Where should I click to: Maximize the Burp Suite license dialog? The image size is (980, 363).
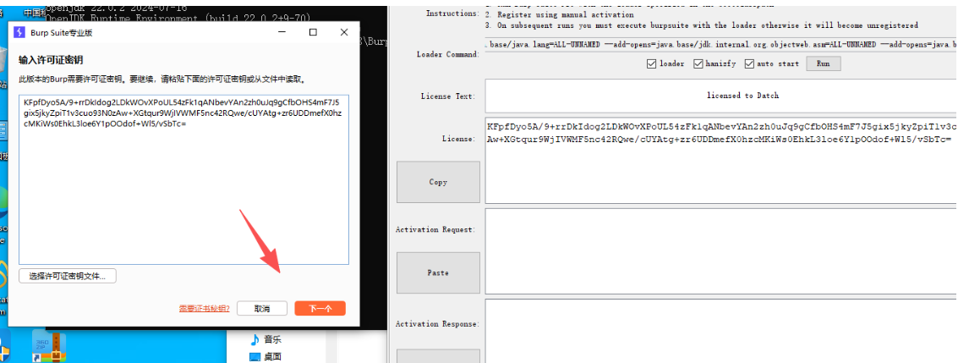point(313,32)
